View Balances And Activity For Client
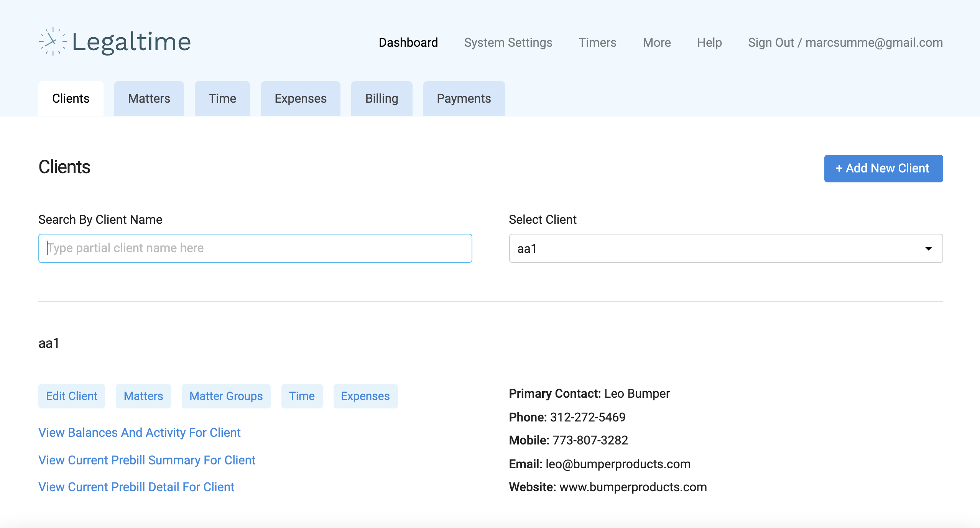Viewport: 980px width, 528px height. click(139, 433)
